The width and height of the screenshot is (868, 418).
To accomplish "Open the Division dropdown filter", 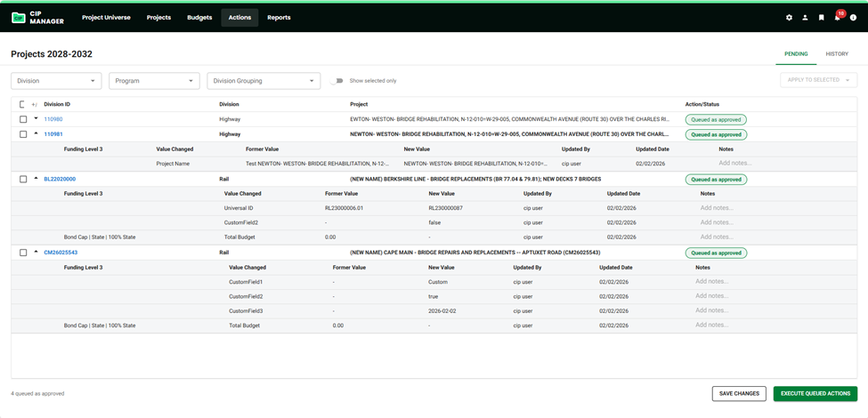I will point(56,81).
